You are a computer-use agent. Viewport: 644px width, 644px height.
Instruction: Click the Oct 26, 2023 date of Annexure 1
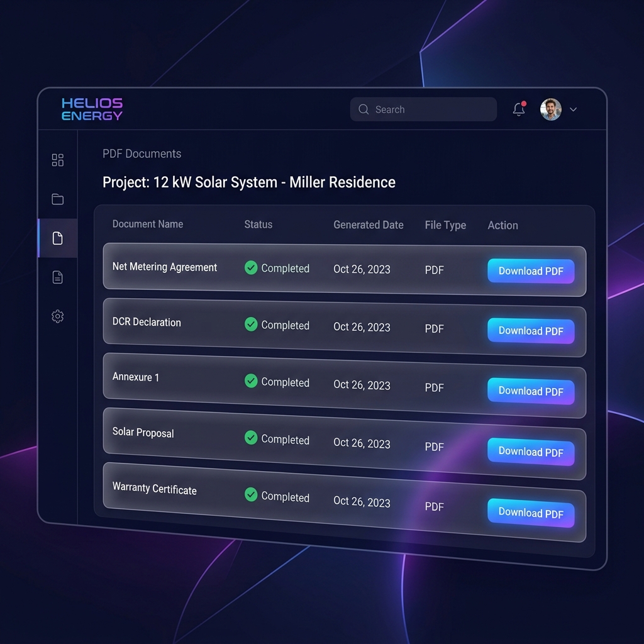[x=362, y=385]
